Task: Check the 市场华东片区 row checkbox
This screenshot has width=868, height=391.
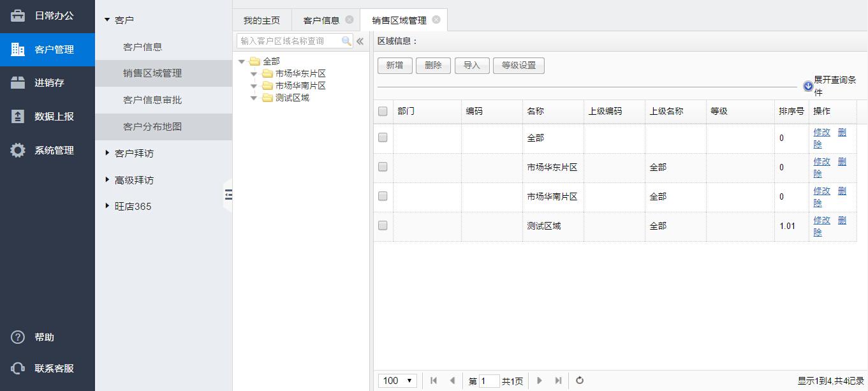Action: point(383,167)
